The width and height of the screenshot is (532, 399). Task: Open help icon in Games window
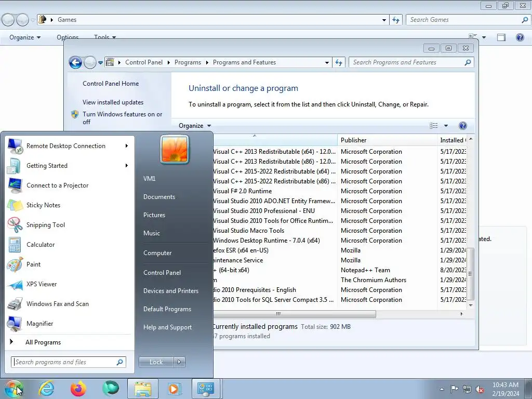point(520,37)
